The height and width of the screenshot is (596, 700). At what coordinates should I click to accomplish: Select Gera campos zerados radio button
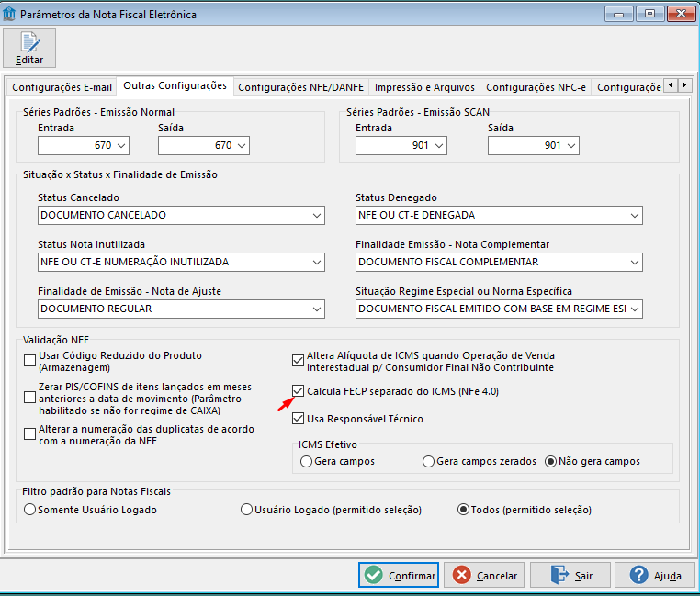click(x=429, y=461)
